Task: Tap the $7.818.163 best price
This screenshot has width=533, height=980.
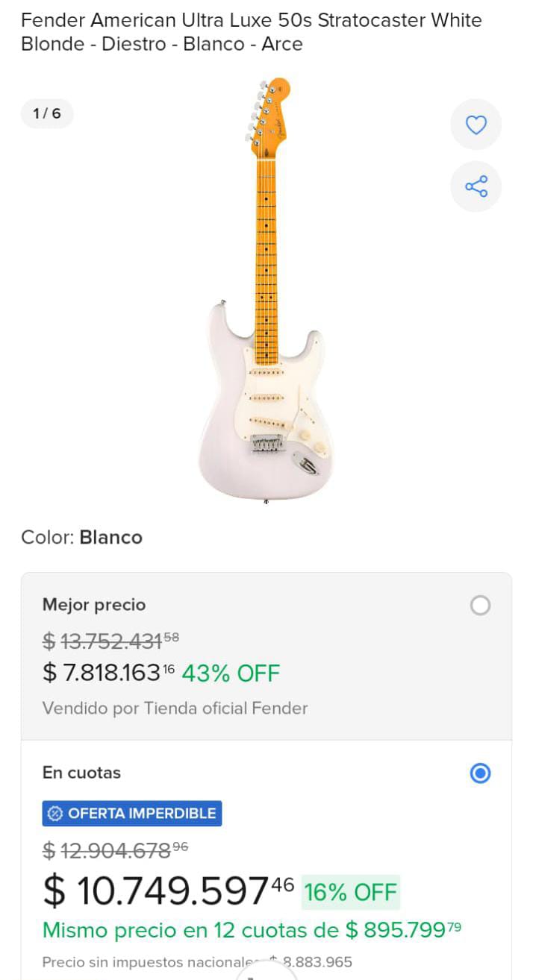Action: point(108,673)
